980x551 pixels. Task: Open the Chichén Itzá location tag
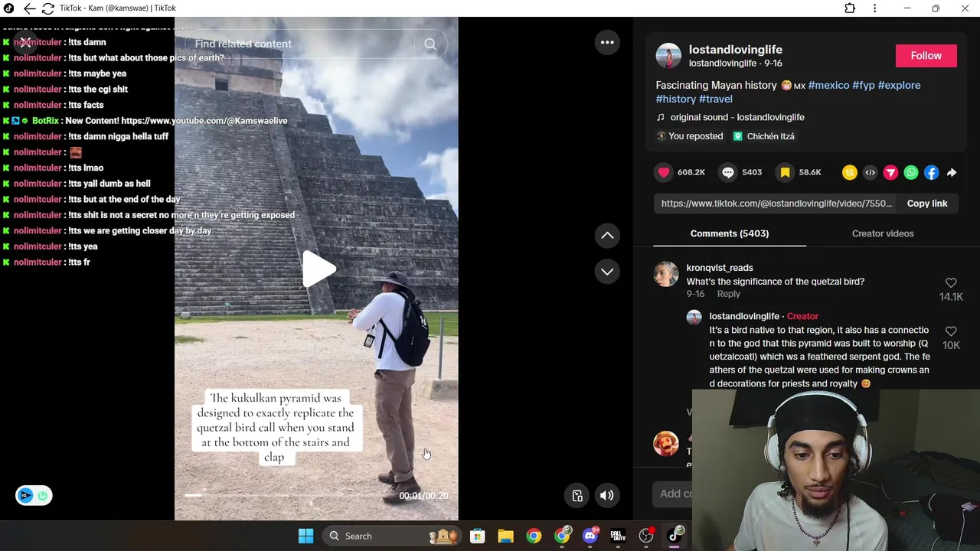click(764, 136)
